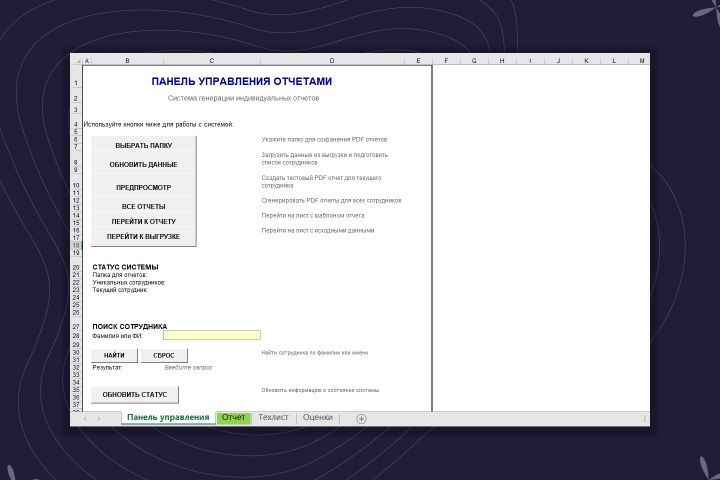Select column D header
Screen dimensions: 720x480
(x=332, y=61)
